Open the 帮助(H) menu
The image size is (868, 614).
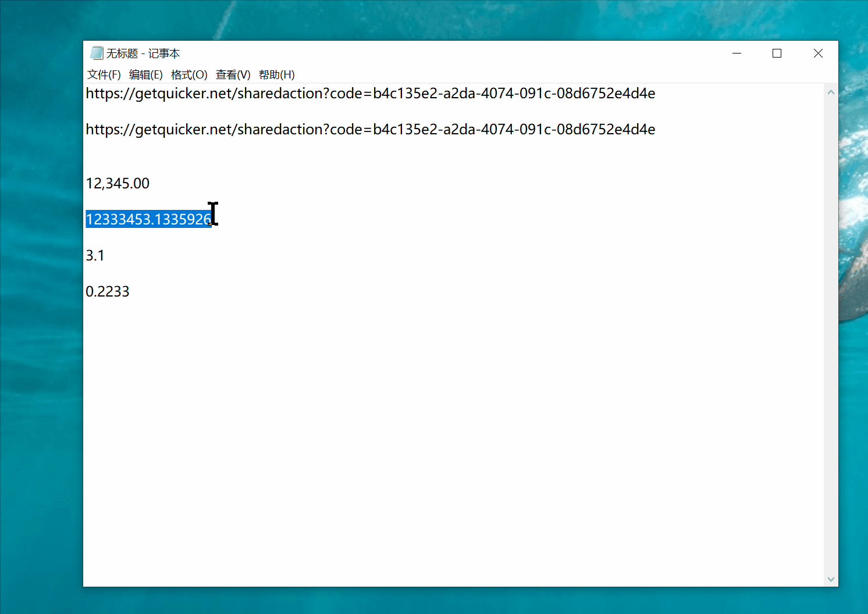[x=276, y=74]
